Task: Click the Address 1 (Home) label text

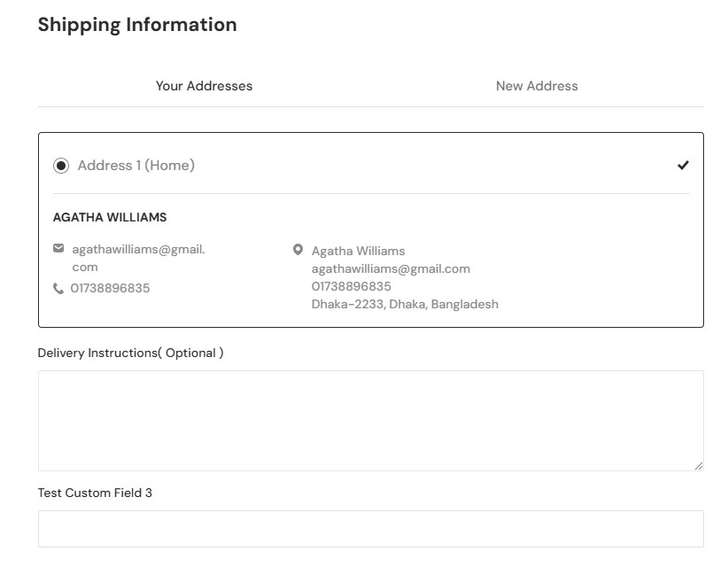Action: (136, 166)
